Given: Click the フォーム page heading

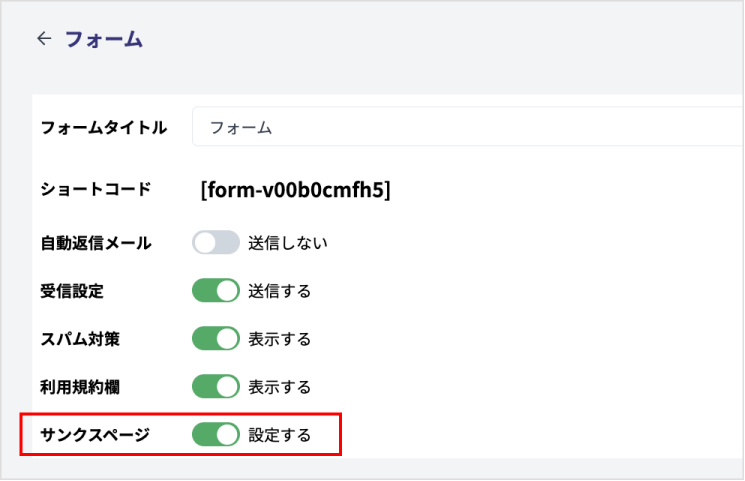Looking at the screenshot, I should tap(104, 40).
